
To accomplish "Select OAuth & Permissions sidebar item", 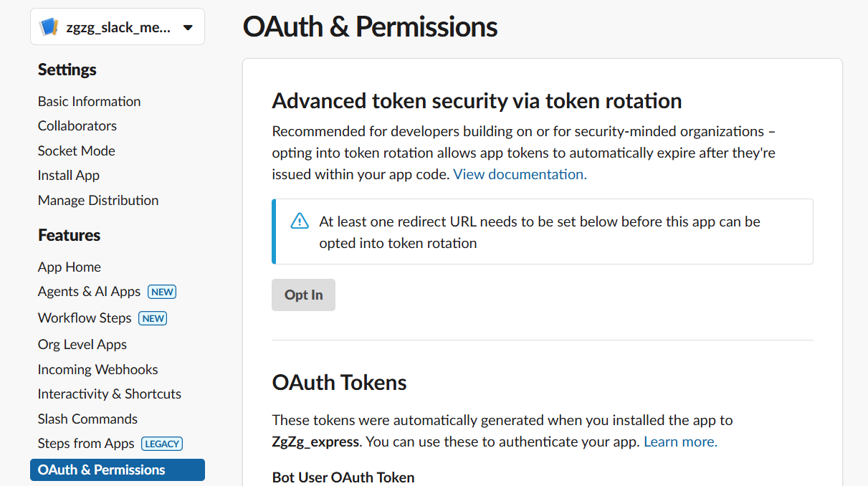I will [102, 470].
